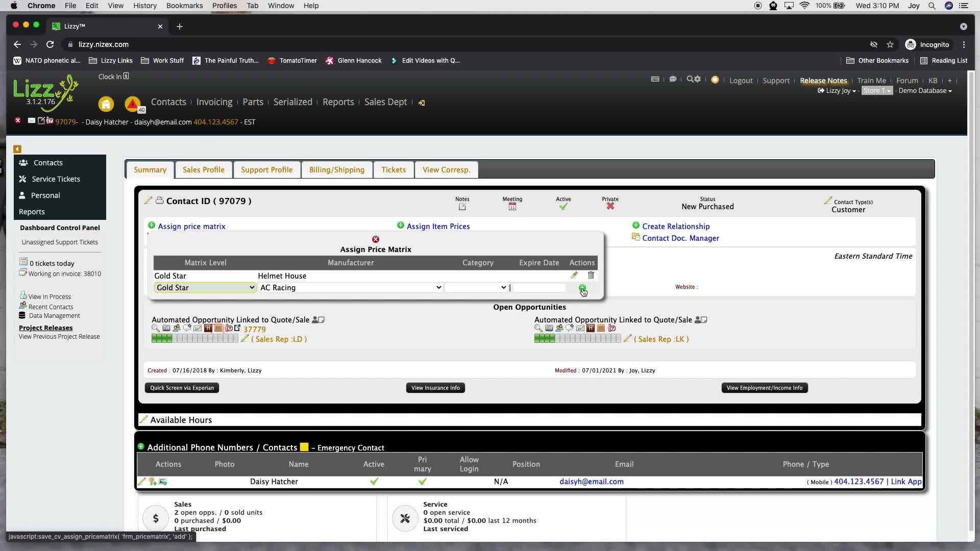Image resolution: width=980 pixels, height=551 pixels.
Task: Toggle Daisy Hatcher's Primary checkmark
Action: [422, 482]
